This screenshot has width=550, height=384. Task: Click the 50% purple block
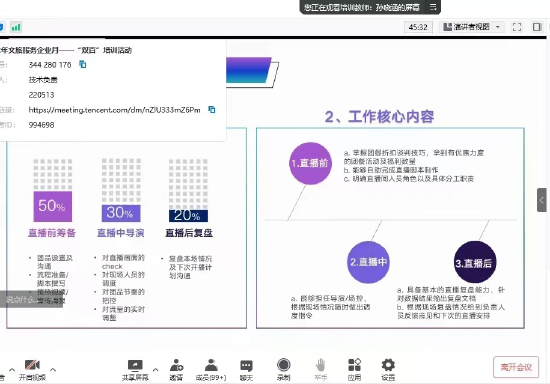pyautogui.click(x=53, y=207)
